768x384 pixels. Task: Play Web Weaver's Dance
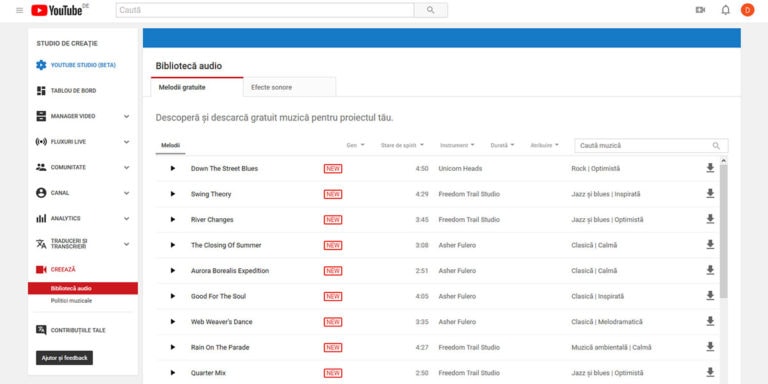[172, 322]
